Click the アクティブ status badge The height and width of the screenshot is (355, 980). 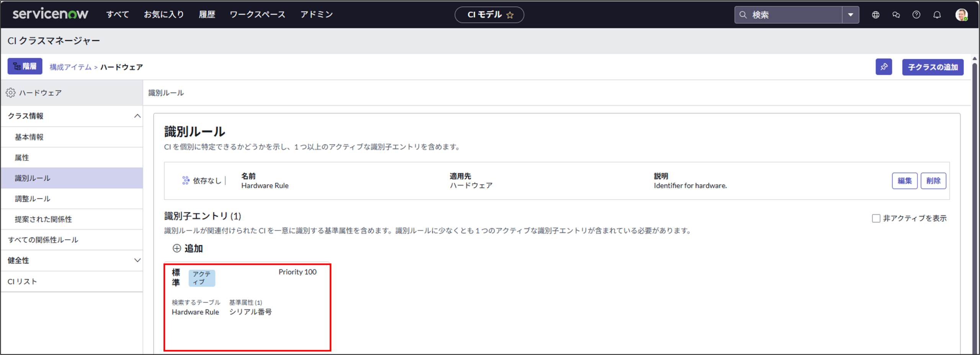202,278
